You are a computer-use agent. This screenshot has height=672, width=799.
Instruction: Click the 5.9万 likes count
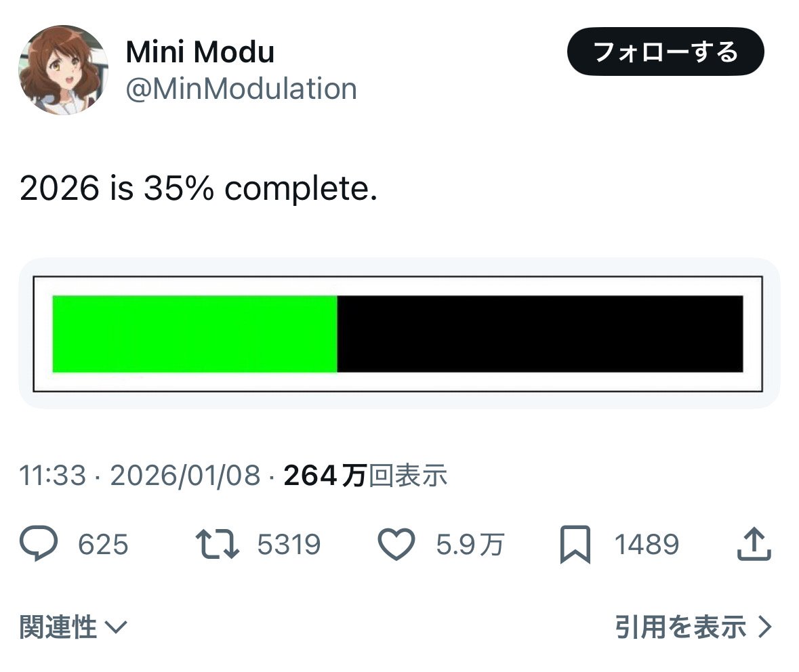470,545
